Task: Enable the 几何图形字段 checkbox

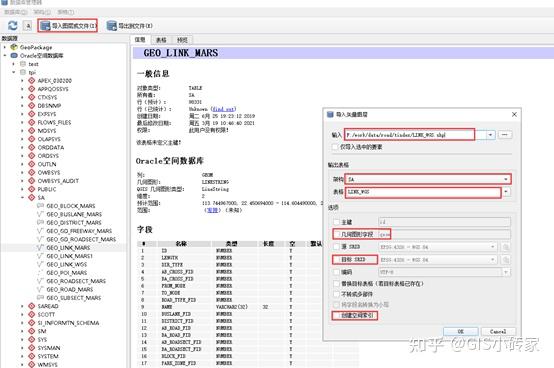Action: 337,234
